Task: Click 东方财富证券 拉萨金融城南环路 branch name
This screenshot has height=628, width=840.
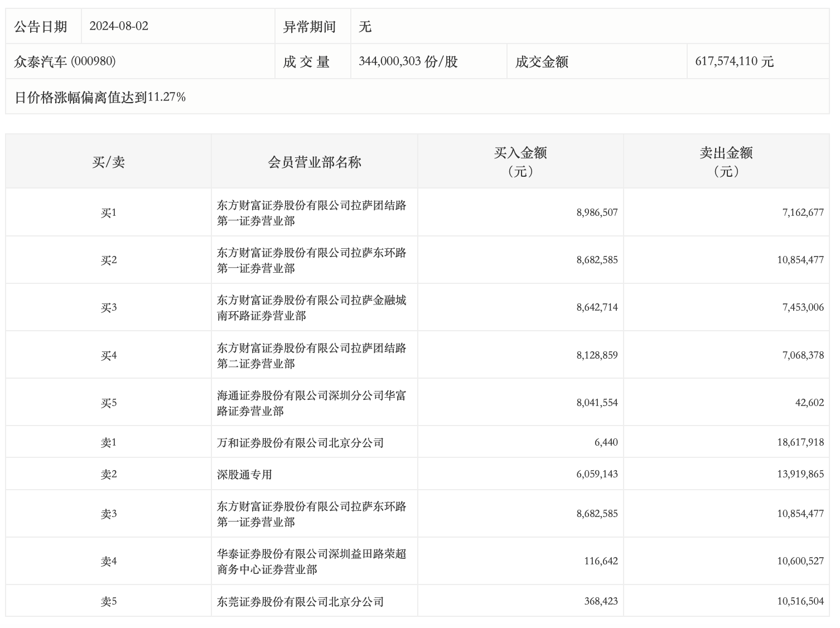Action: (311, 307)
